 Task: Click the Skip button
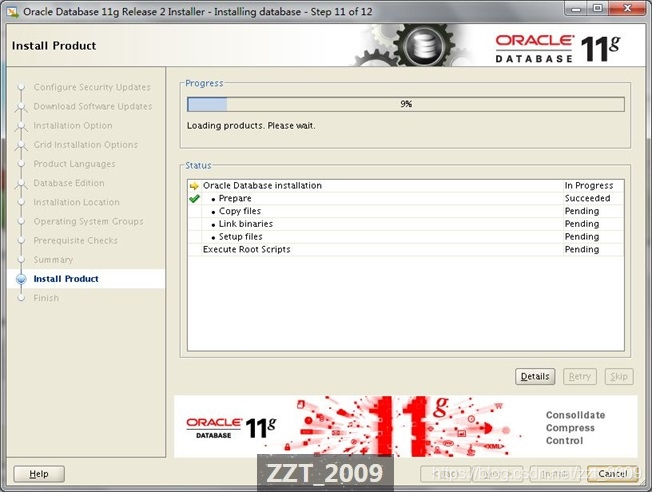pos(619,376)
